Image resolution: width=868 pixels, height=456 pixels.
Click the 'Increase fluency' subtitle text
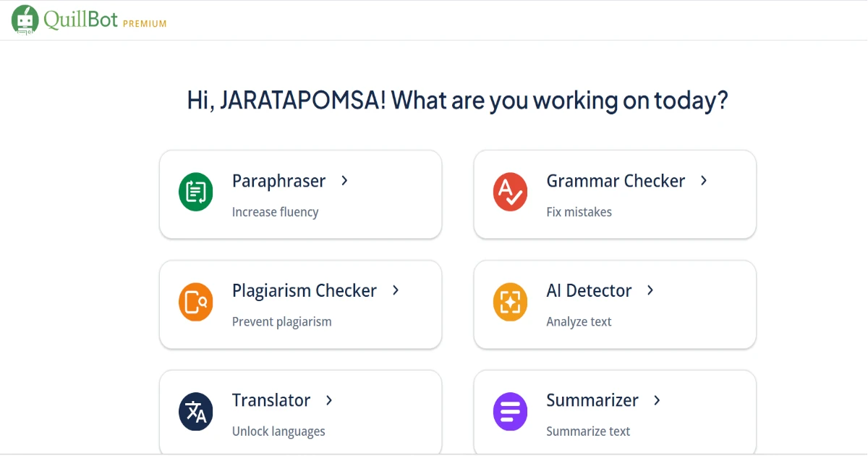[275, 212]
